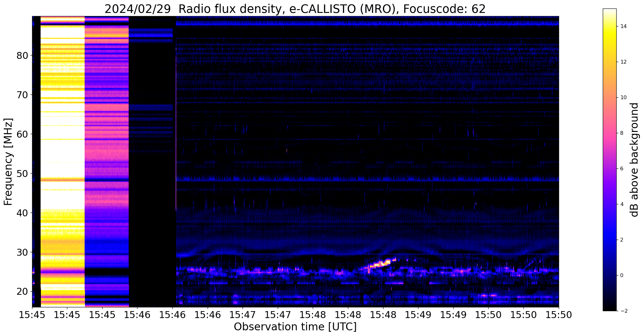Click the 'dB above background' colorbar label
Image resolution: width=644 pixels, height=336 pixels.
635,160
